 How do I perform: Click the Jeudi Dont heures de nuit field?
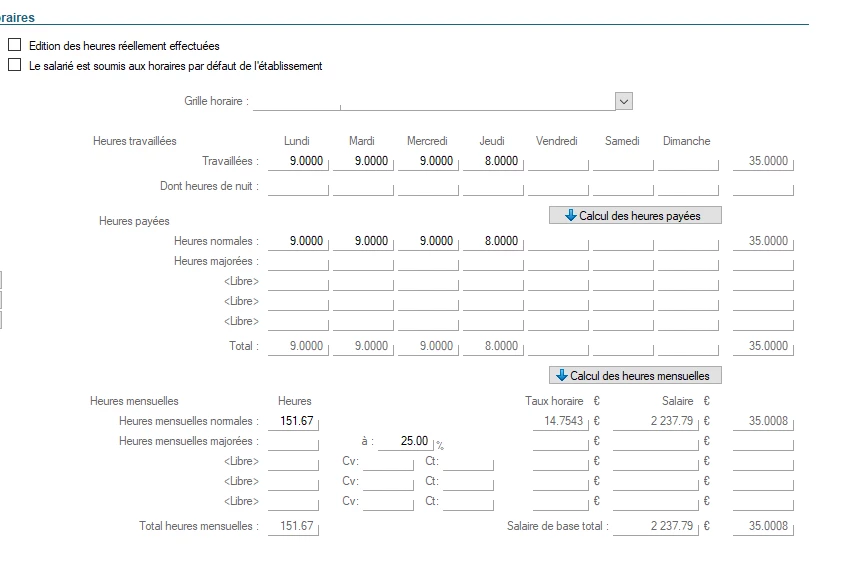[x=493, y=187]
